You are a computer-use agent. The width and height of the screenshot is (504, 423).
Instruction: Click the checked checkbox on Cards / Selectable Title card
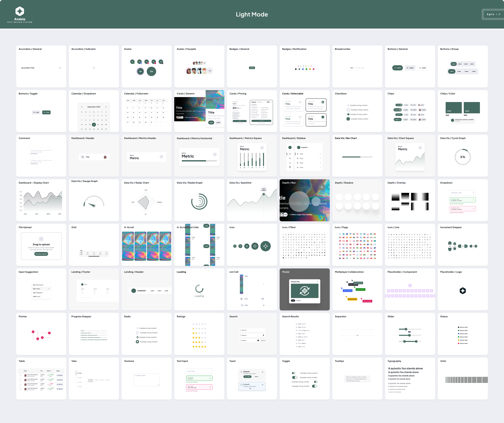pyautogui.click(x=323, y=117)
